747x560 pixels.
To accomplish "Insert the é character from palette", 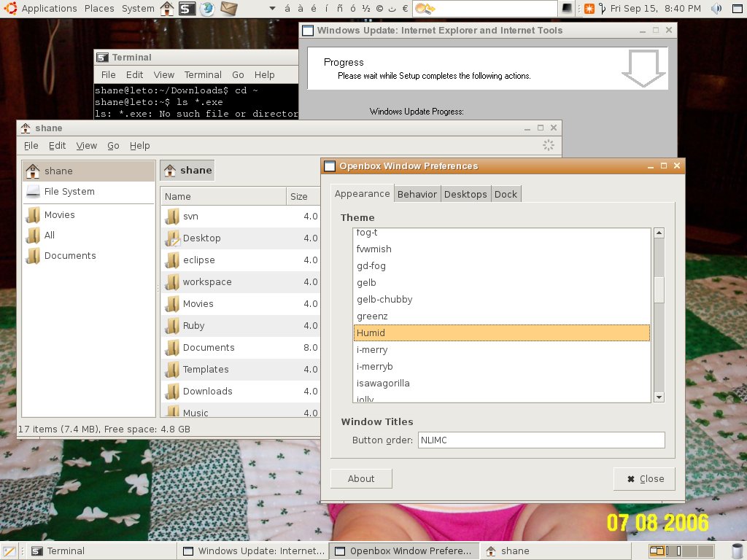I will [314, 9].
